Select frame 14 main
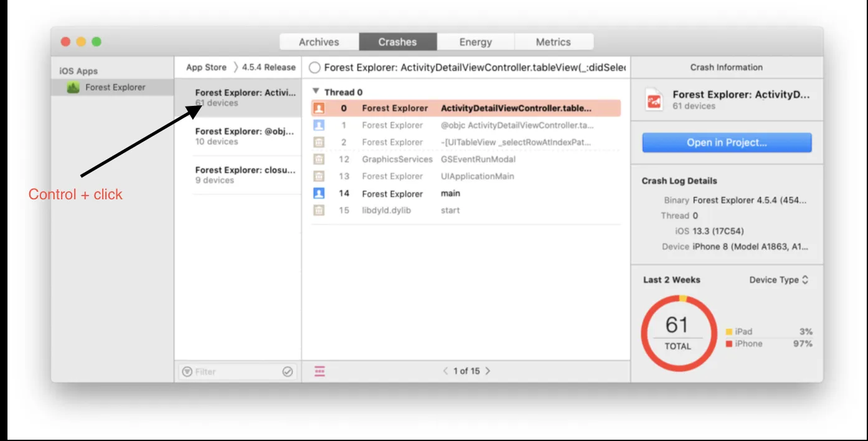 click(x=466, y=193)
